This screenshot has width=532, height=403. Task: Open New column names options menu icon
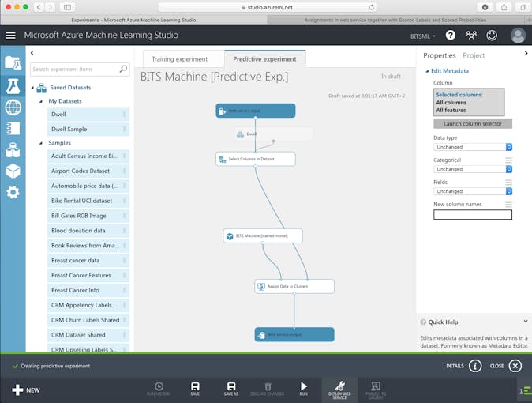[508, 204]
